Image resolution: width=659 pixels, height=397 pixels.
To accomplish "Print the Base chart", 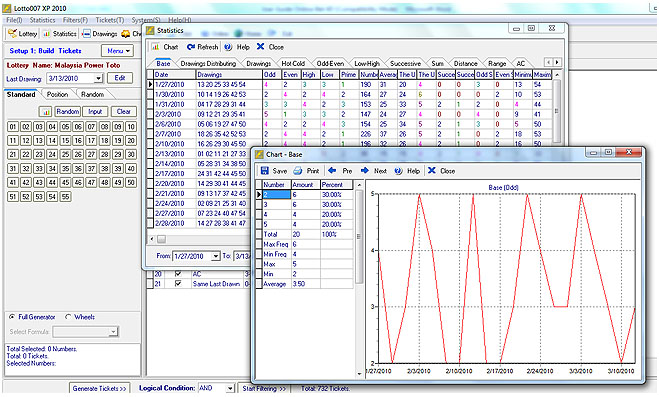I will [306, 171].
